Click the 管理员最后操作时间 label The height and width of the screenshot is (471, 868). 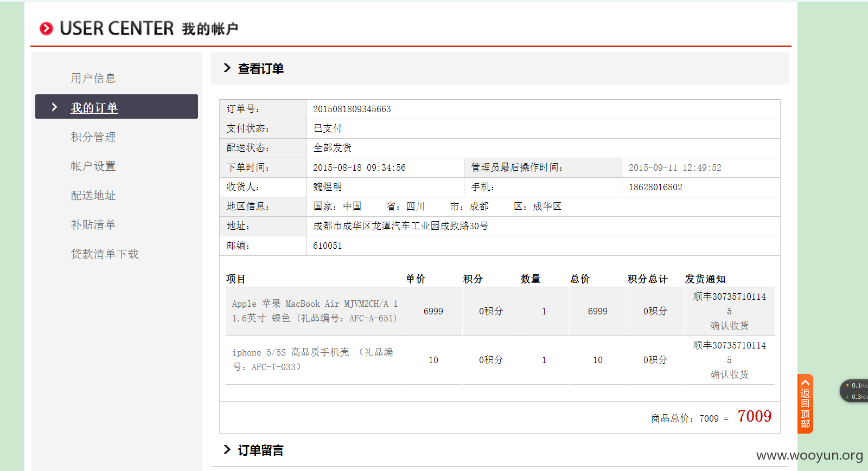tap(516, 167)
